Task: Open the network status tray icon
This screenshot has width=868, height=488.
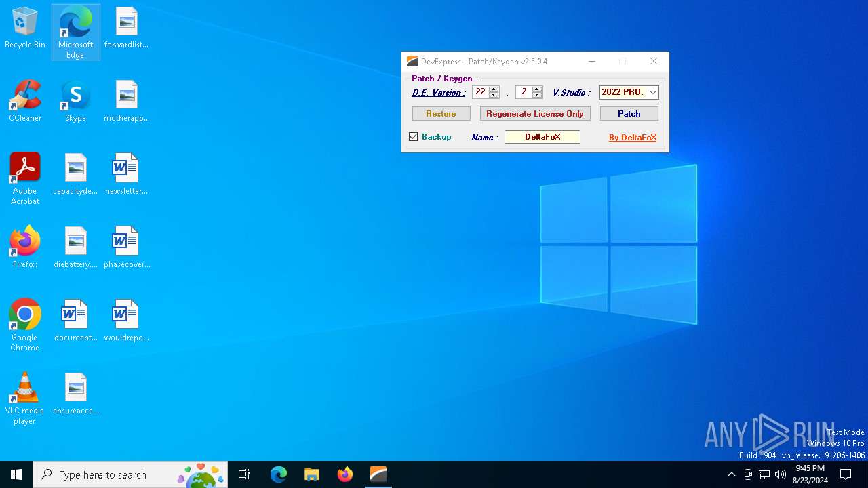Action: tap(764, 474)
